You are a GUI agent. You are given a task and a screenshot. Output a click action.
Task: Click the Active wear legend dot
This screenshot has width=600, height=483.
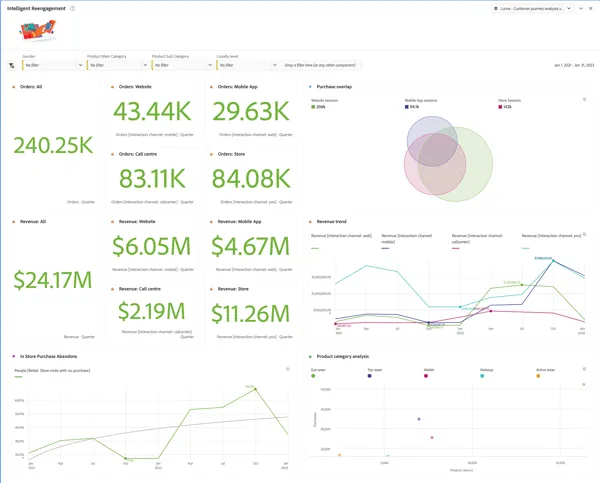click(x=538, y=376)
